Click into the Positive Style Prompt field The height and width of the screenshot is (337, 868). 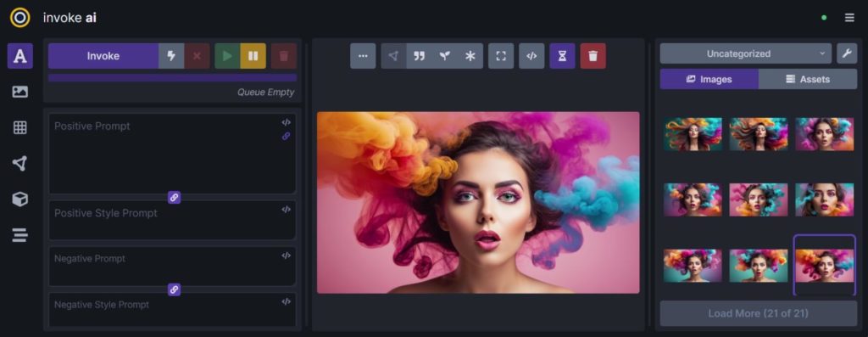click(x=172, y=220)
